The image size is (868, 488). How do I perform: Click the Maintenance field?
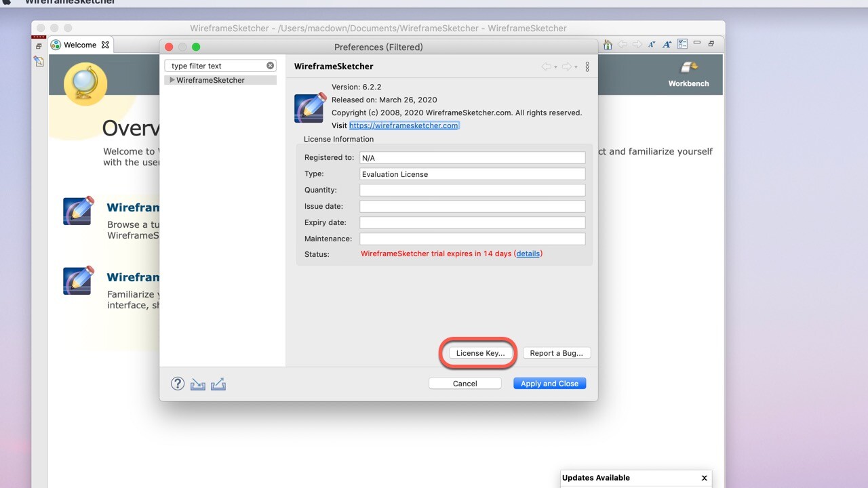pos(472,239)
